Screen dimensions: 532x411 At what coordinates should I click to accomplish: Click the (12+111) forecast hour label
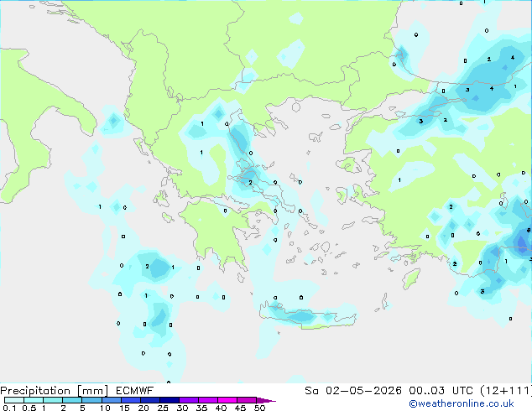click(506, 390)
